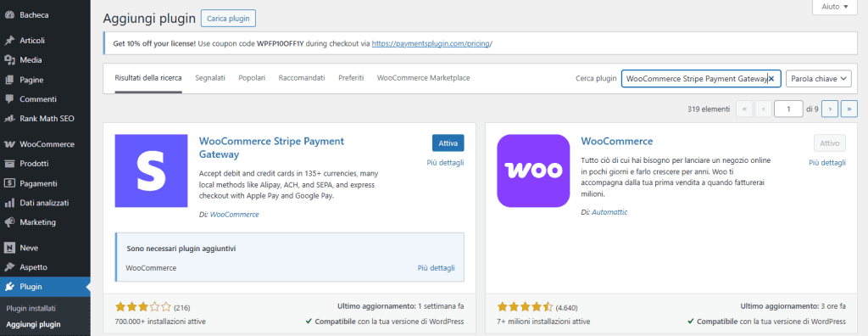
Task: Click the Plugin plug icon
Action: pos(8,287)
